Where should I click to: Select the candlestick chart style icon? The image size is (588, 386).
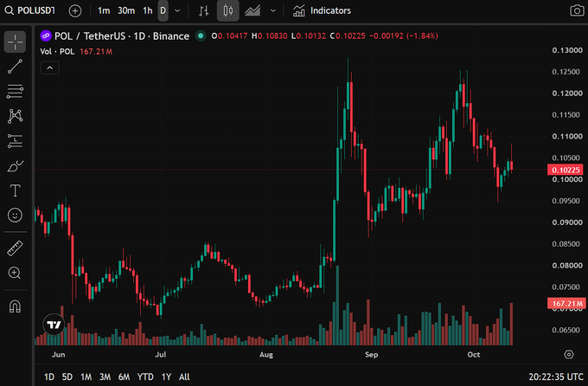click(x=227, y=11)
